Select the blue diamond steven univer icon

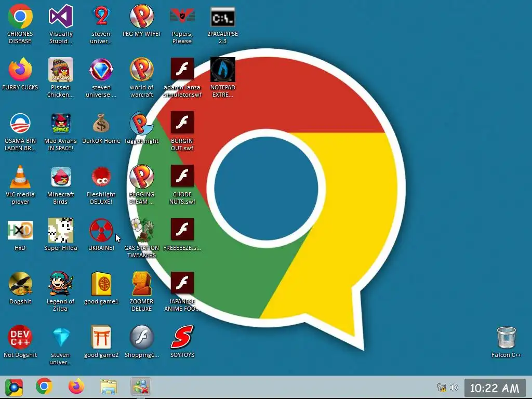[x=61, y=337]
